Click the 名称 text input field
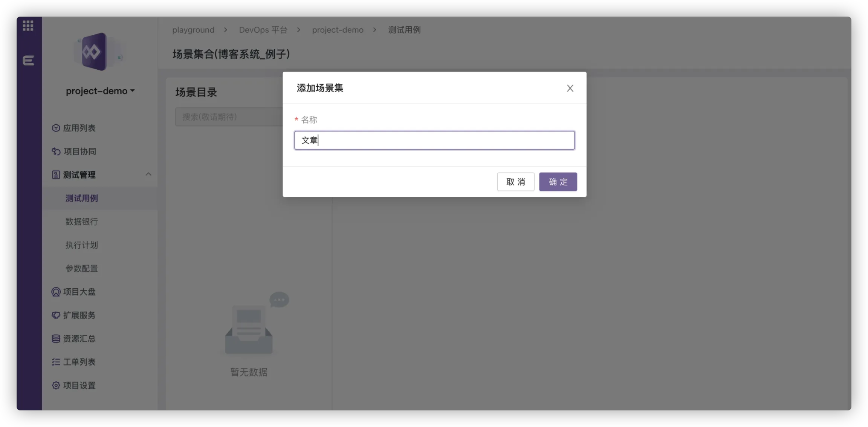 pyautogui.click(x=434, y=140)
